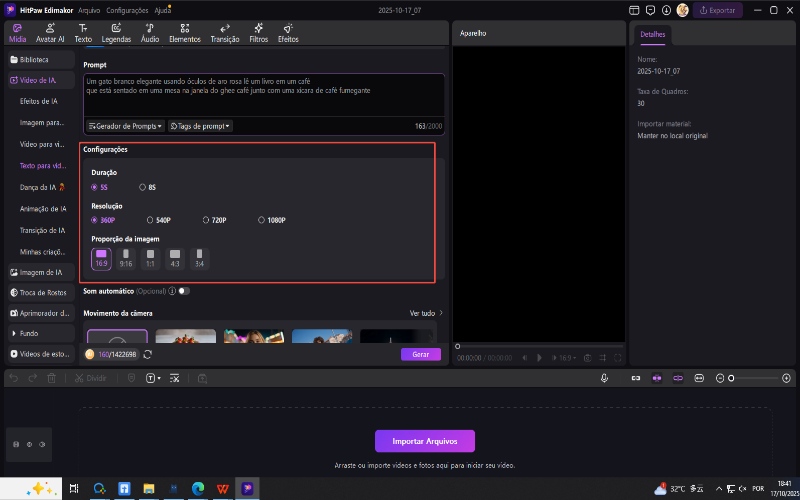Collapse the Vídeo de IA section
The image size is (800, 500).
(x=42, y=80)
